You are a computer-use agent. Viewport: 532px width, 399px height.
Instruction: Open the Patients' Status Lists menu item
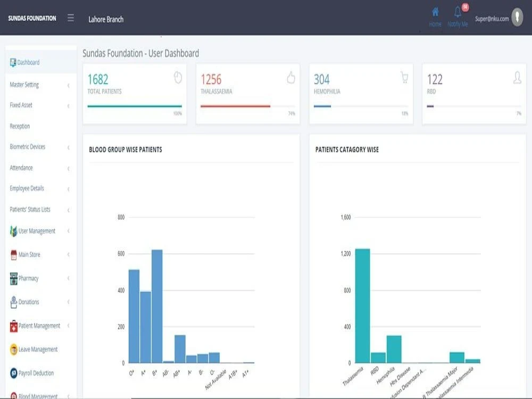(41, 209)
